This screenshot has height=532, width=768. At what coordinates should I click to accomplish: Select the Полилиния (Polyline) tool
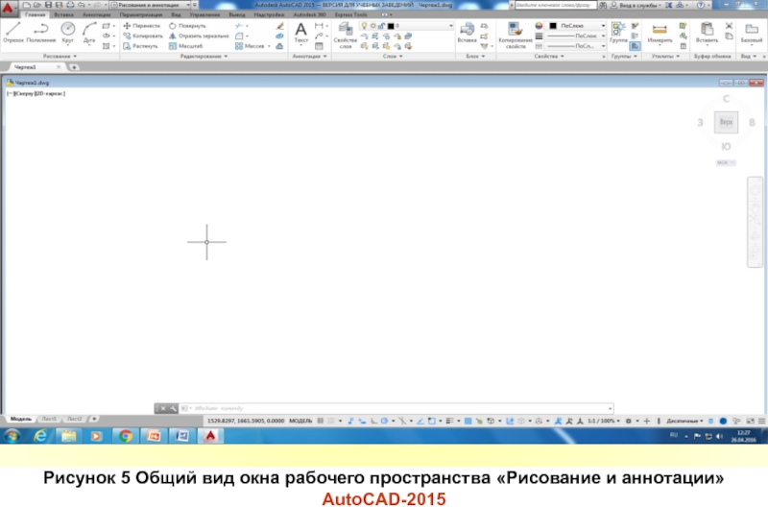[41, 32]
